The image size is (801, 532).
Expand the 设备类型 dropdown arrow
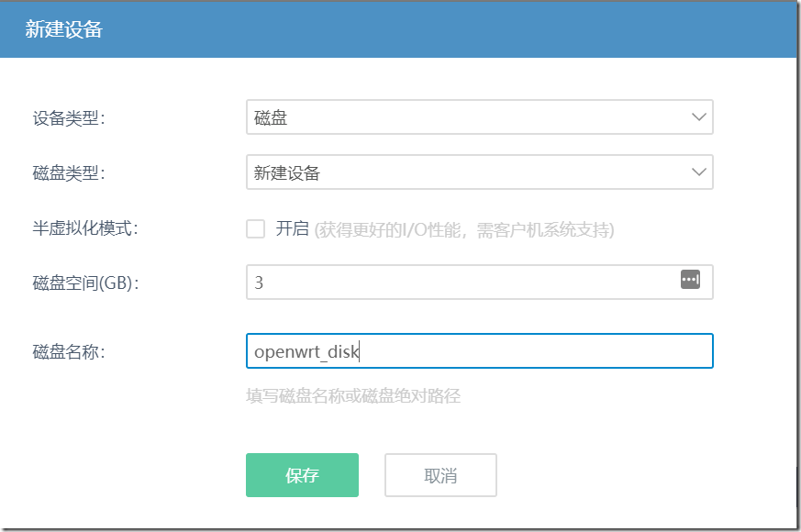click(x=698, y=118)
